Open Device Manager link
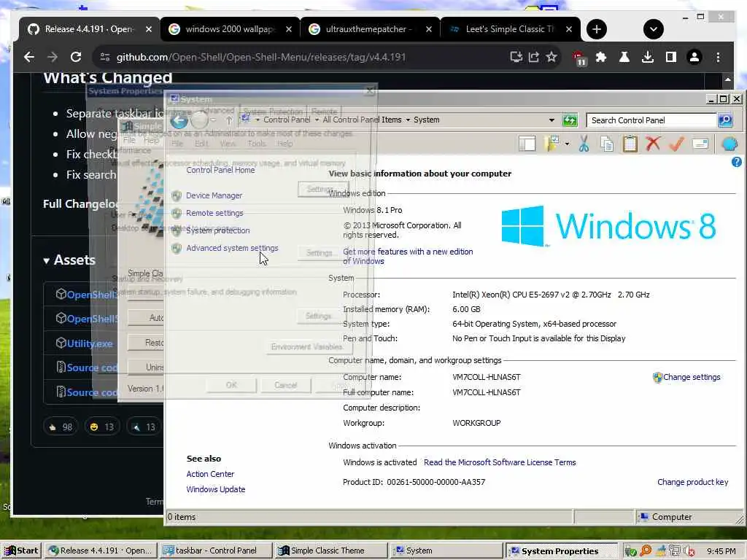Image resolution: width=747 pixels, height=560 pixels. click(x=214, y=195)
